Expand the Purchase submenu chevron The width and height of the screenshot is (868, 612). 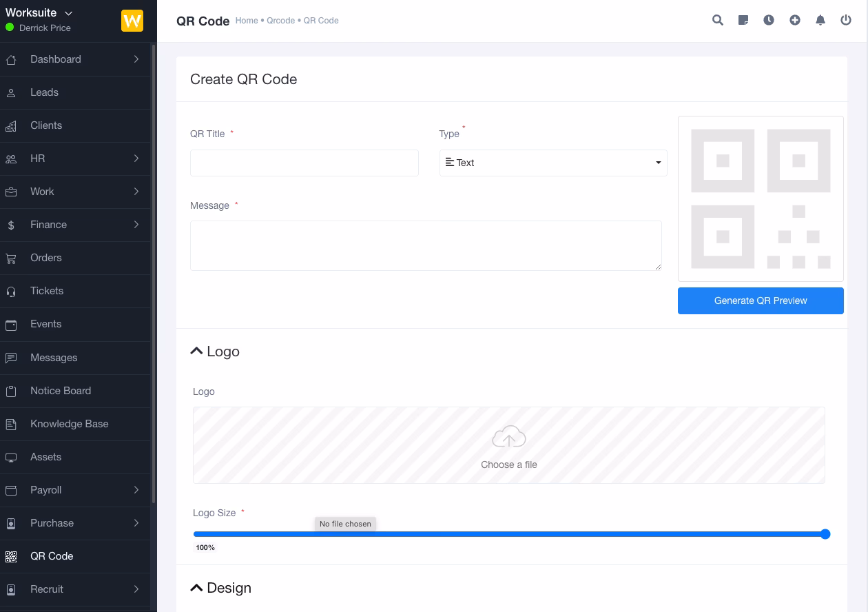coord(136,523)
